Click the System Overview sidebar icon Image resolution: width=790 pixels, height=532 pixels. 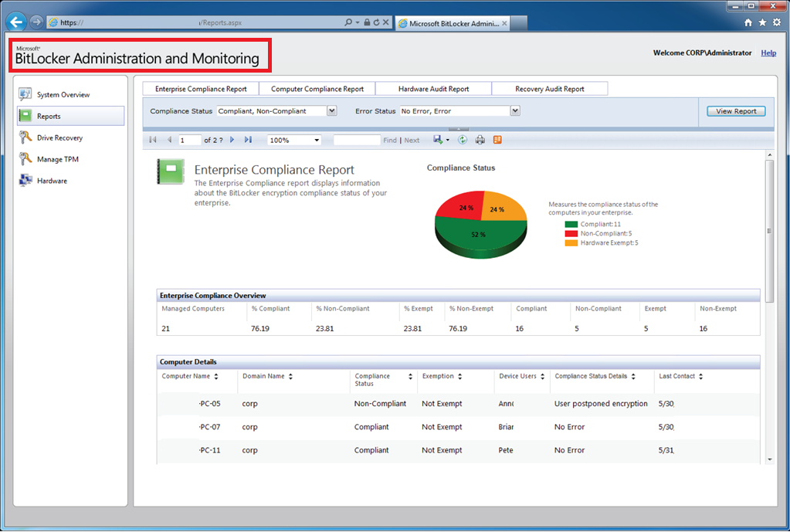click(25, 94)
